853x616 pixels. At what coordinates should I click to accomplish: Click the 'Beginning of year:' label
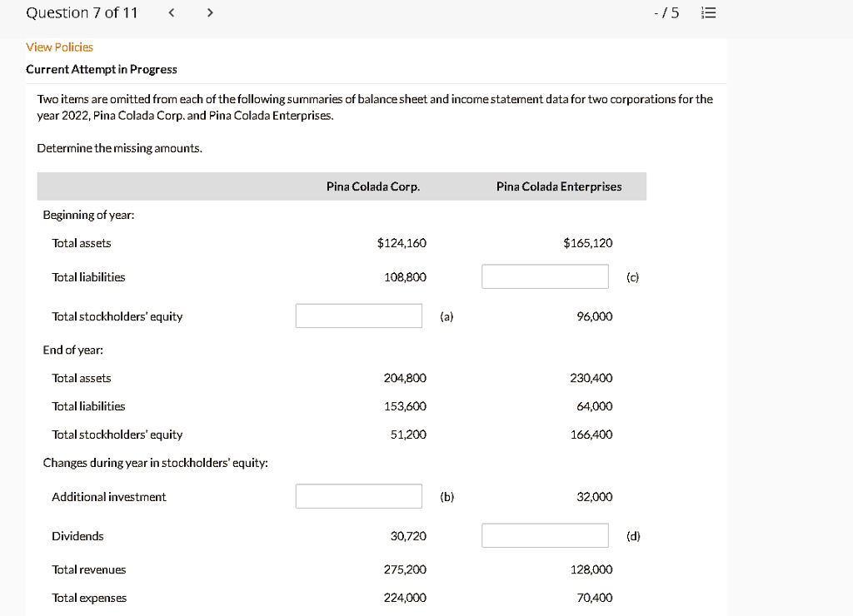coord(88,215)
